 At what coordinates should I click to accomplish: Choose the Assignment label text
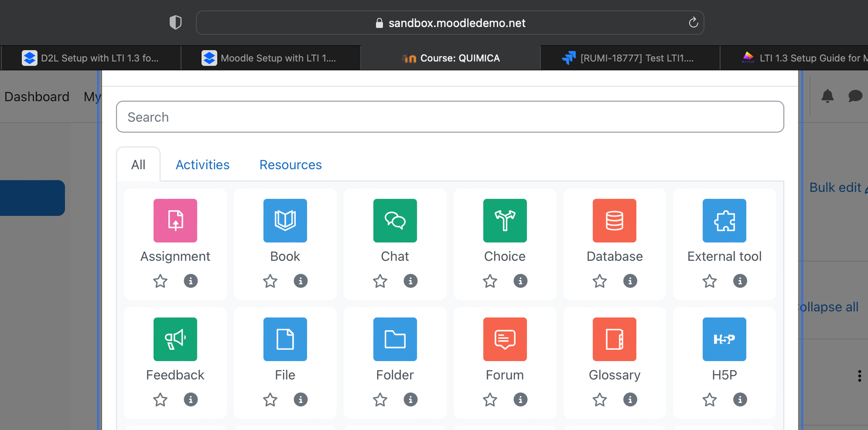pyautogui.click(x=175, y=256)
